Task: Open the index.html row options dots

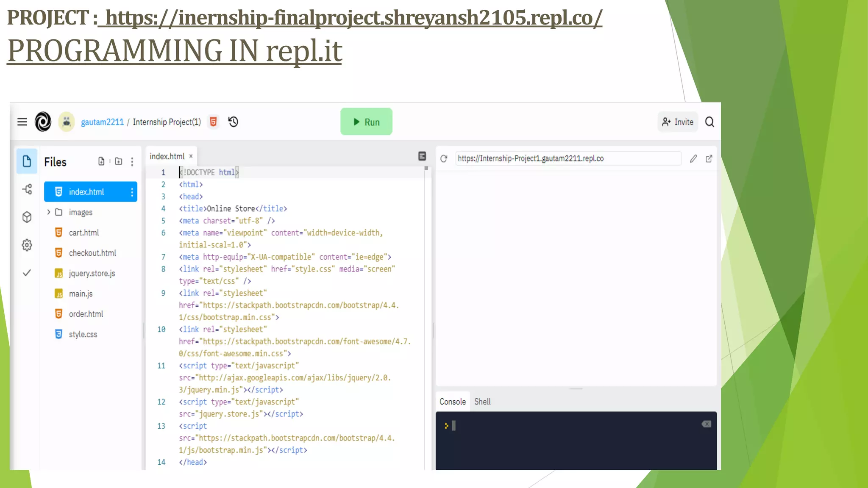Action: click(x=132, y=192)
